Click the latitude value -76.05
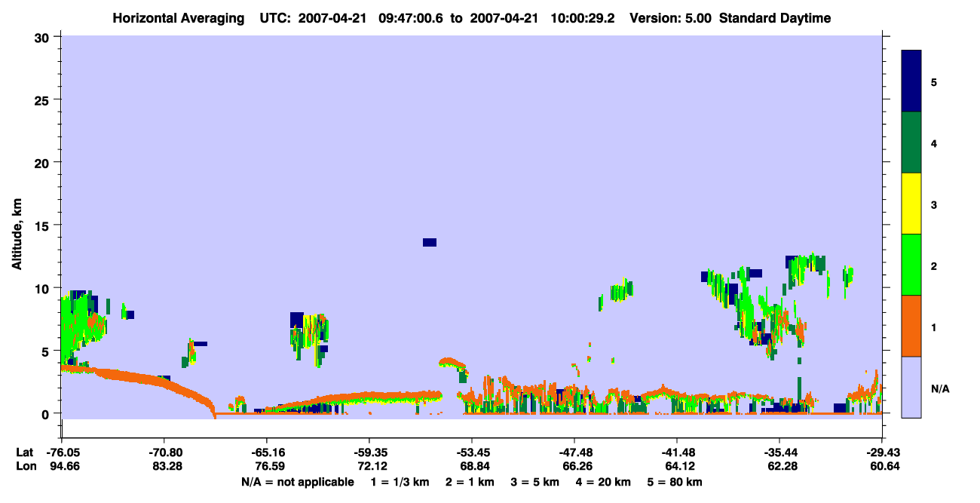 pyautogui.click(x=62, y=452)
